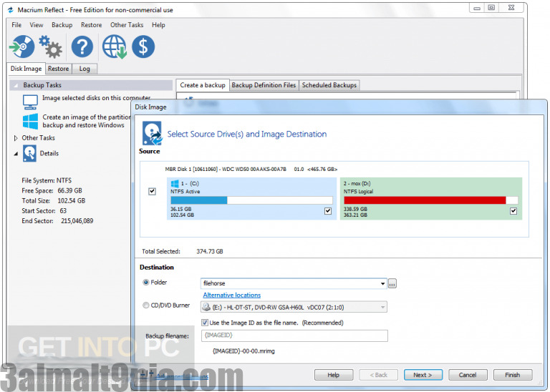The width and height of the screenshot is (550, 392).
Task: Collapse the Backup Tasks header
Action: [16, 85]
